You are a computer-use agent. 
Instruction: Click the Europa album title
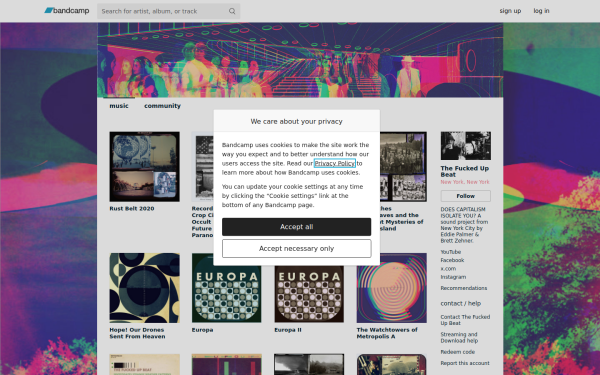pyautogui.click(x=202, y=330)
